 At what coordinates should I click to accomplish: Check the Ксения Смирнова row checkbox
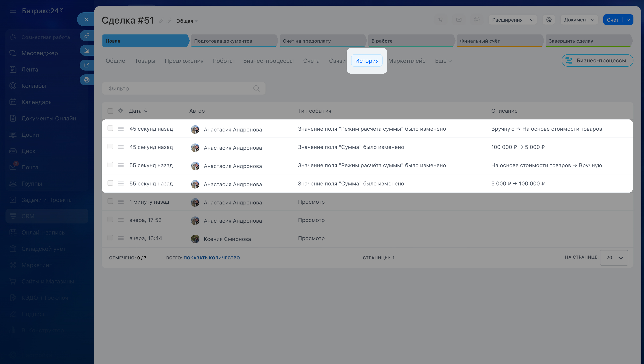point(110,238)
